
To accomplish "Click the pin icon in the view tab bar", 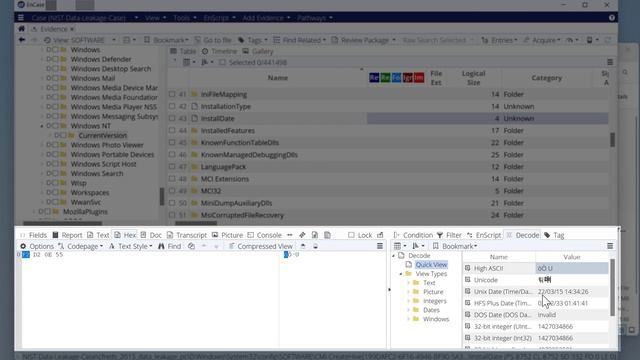I will (x=302, y=235).
